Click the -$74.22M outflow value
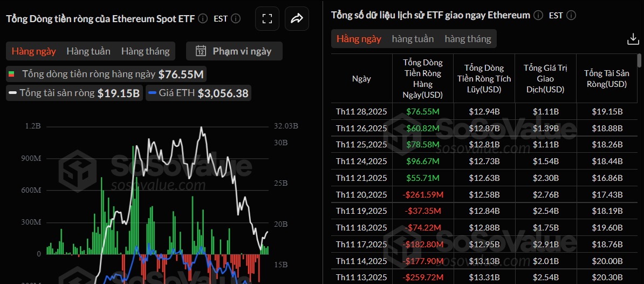This screenshot has height=284, width=644. coord(423,227)
